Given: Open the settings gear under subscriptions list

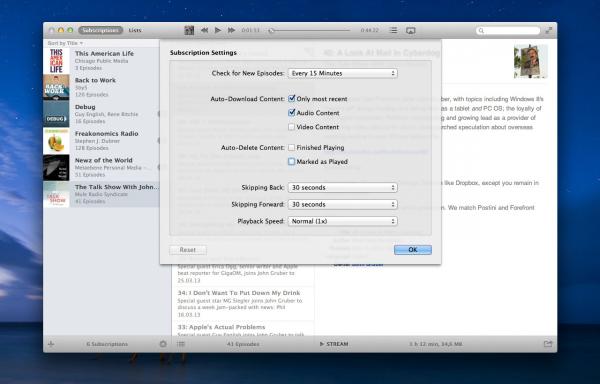Looking at the screenshot, I should pos(163,344).
